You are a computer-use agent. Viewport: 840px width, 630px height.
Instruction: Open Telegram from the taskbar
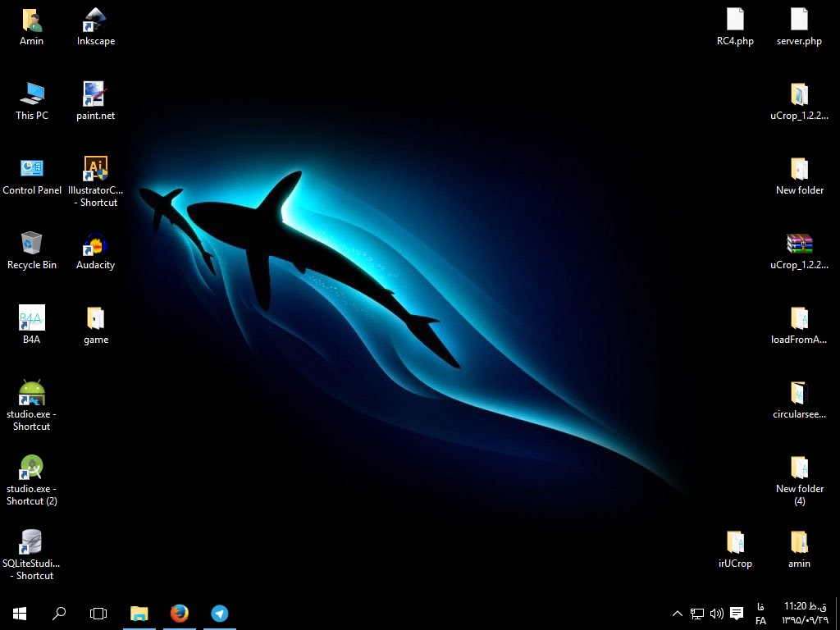[x=219, y=613]
